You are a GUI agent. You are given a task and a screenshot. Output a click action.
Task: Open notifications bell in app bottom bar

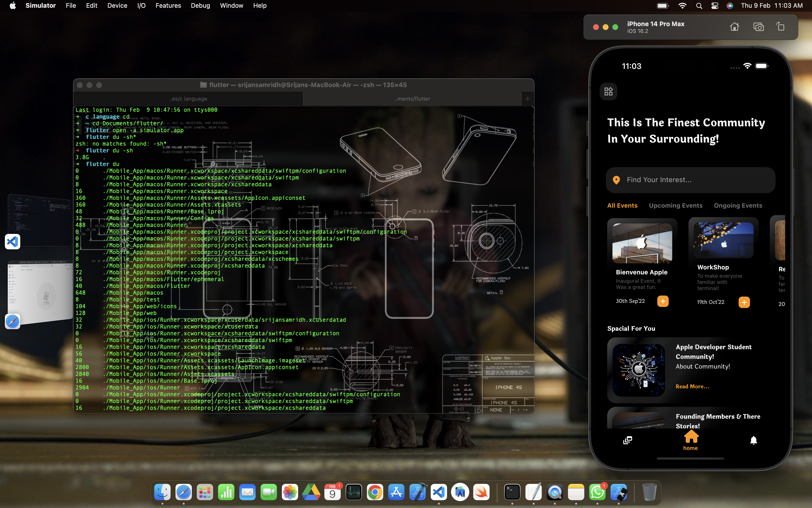[x=753, y=440]
